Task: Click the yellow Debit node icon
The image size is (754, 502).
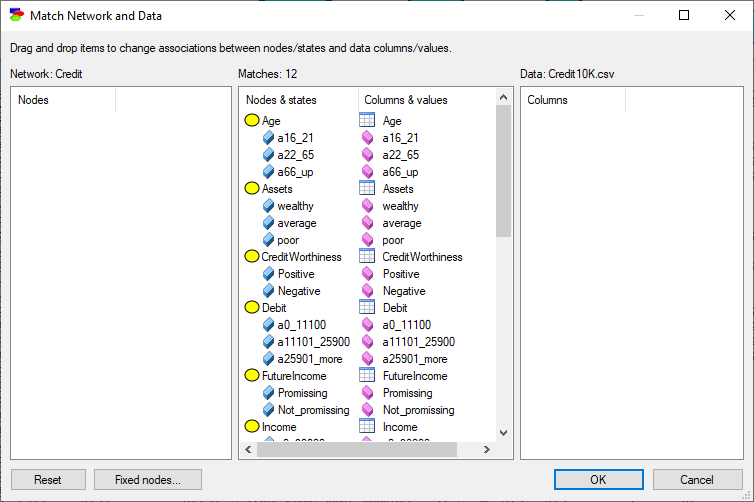Action: tap(251, 307)
